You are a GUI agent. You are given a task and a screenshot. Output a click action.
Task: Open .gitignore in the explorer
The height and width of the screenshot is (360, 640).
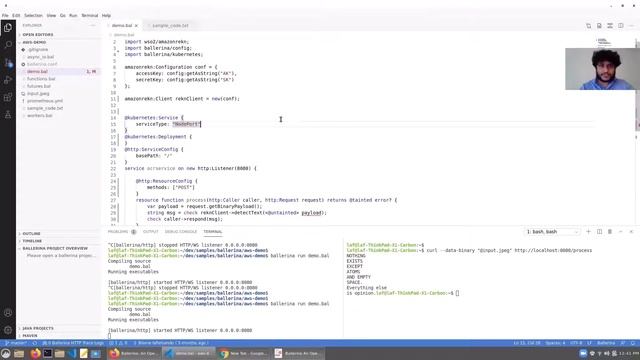point(38,49)
